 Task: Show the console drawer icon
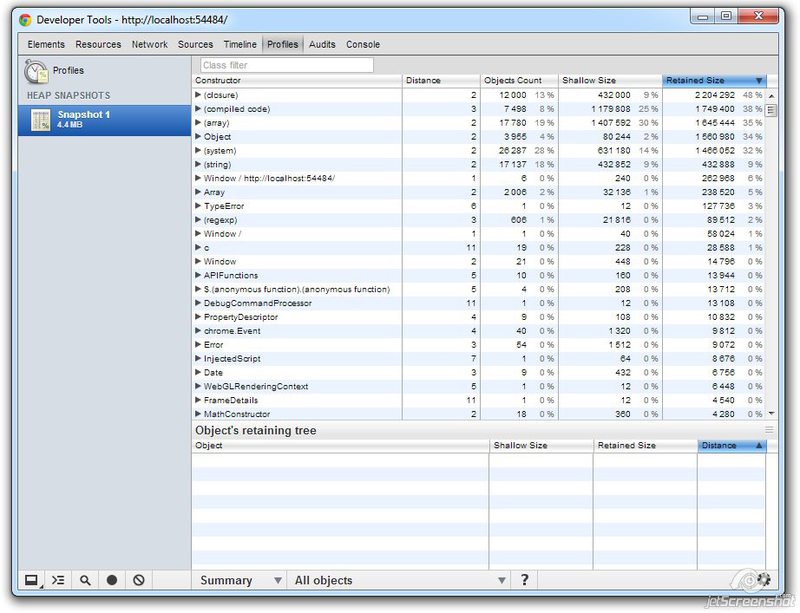58,580
